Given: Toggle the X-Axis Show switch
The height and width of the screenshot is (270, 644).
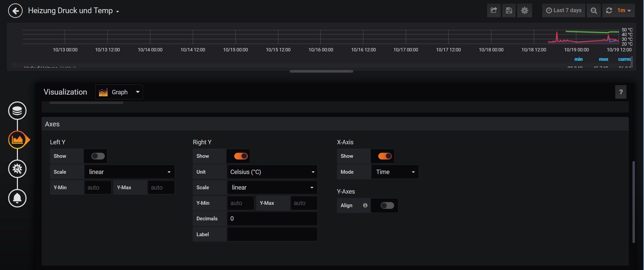Looking at the screenshot, I should click(384, 156).
